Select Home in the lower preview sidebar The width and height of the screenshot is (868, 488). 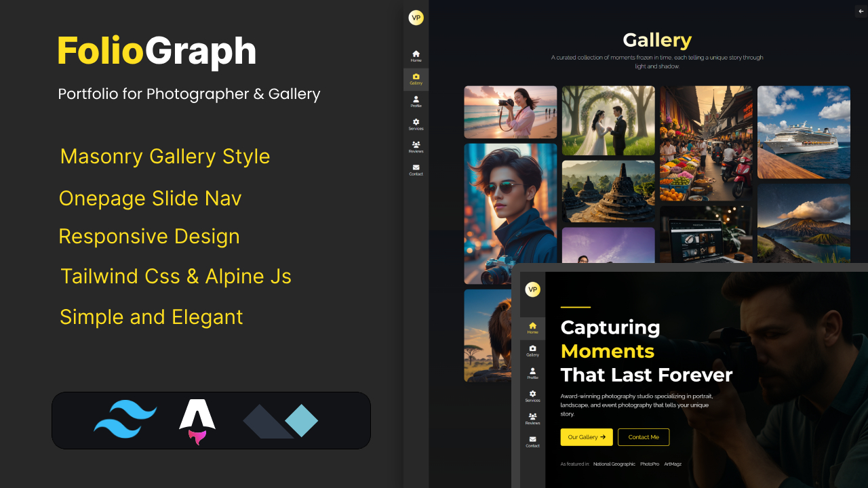(x=532, y=328)
